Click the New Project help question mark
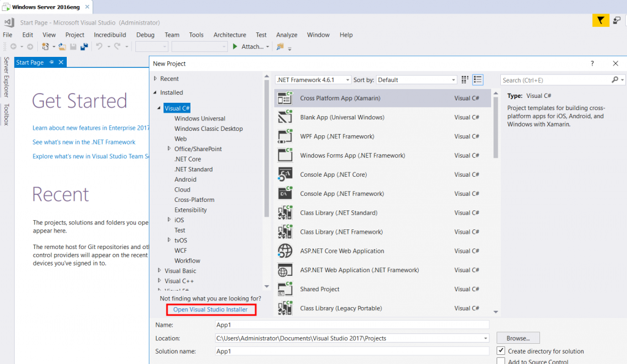Viewport: 627px width, 364px height. (592, 64)
